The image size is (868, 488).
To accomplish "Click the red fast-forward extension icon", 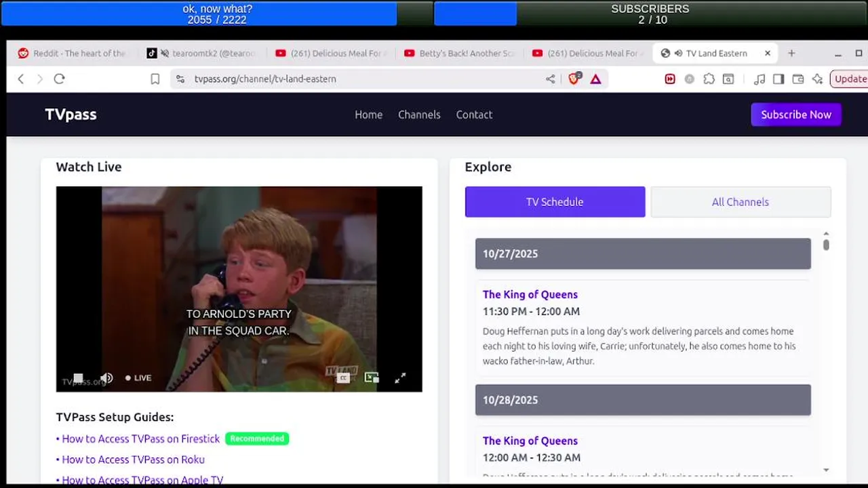I will coord(670,79).
